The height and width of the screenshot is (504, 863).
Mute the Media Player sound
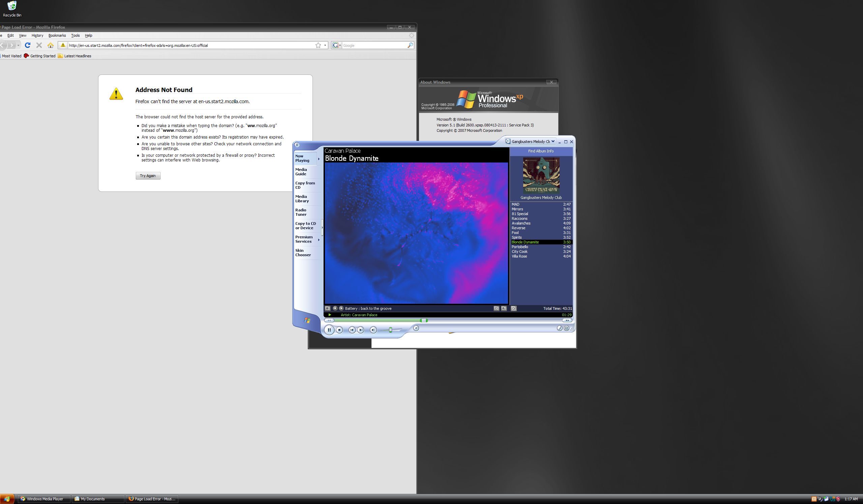tap(373, 330)
